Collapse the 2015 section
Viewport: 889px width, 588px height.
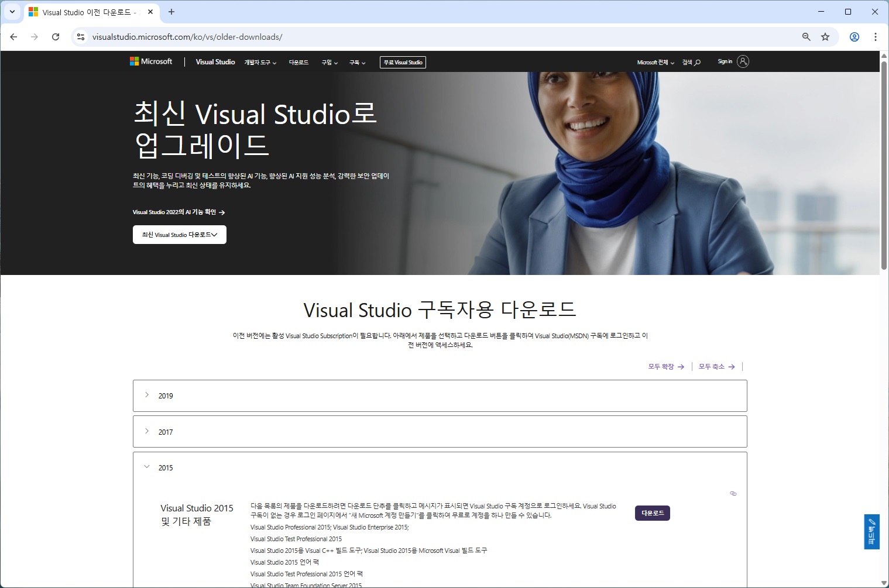pos(440,467)
